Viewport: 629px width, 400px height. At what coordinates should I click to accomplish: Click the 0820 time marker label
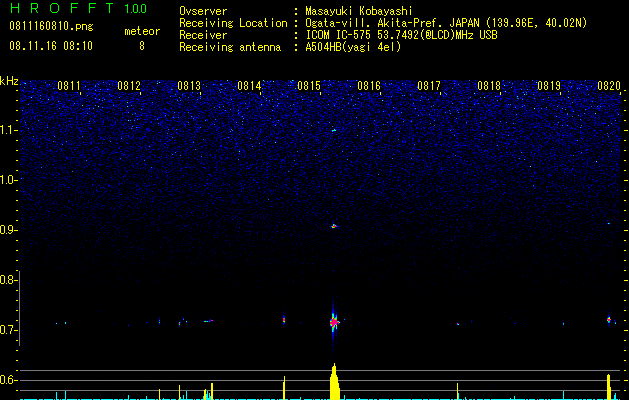pos(609,86)
